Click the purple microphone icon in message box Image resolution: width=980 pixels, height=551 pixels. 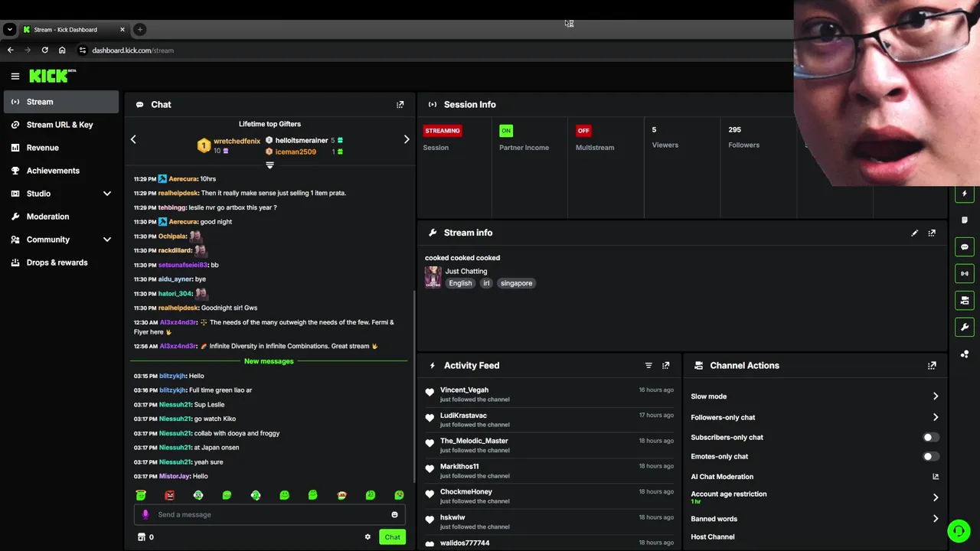145,514
